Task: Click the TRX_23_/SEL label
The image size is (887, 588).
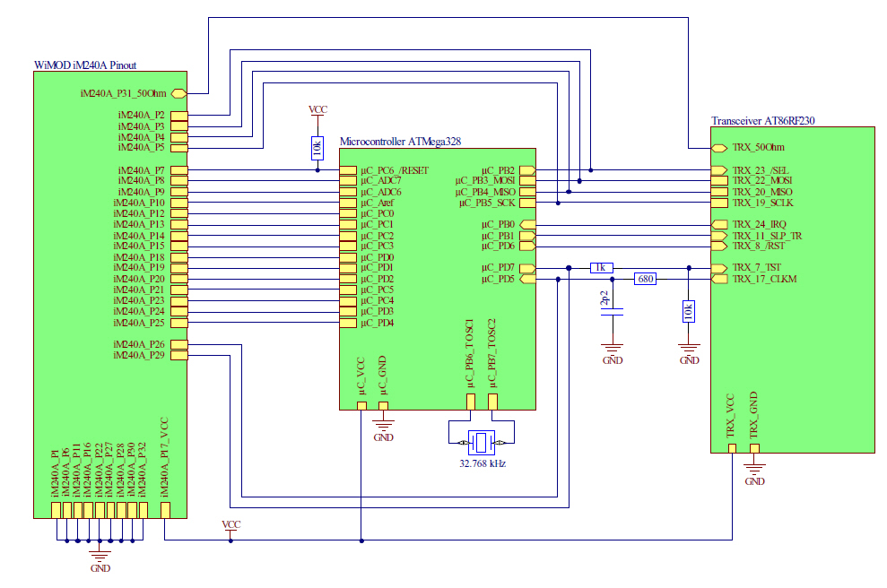Action: pos(761,170)
